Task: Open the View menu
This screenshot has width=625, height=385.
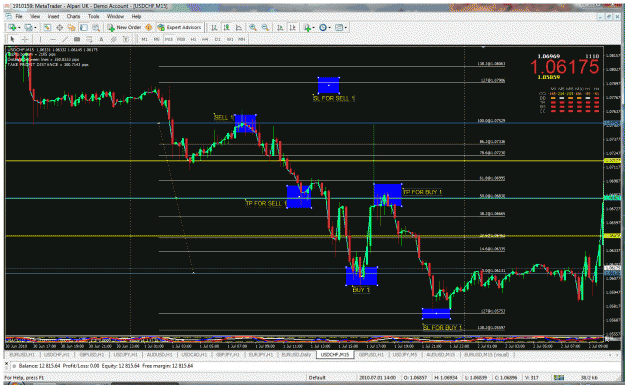Action: (35, 16)
